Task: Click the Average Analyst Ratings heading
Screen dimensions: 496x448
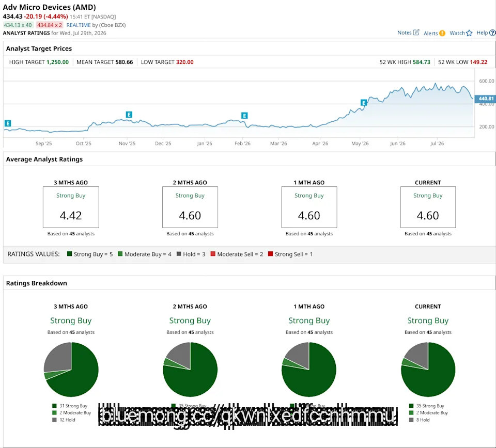Action: click(x=44, y=159)
